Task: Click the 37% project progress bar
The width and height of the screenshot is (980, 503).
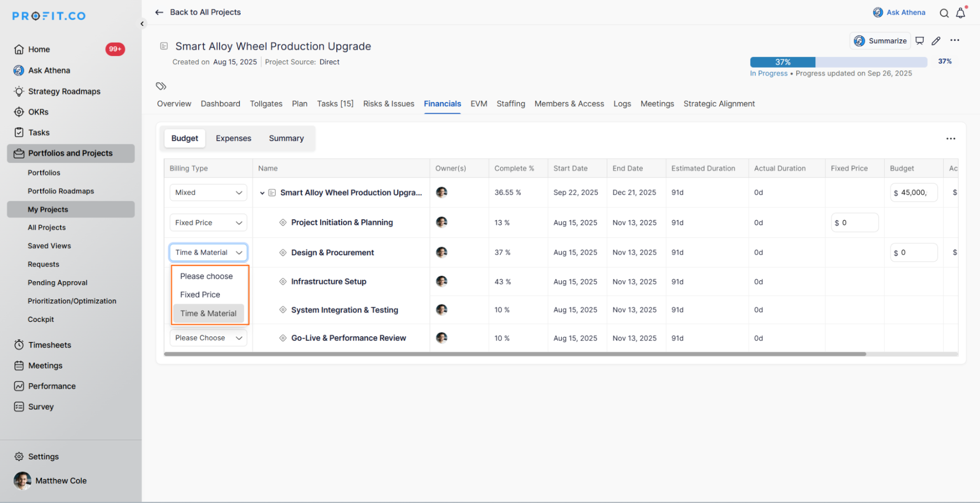Action: 838,62
